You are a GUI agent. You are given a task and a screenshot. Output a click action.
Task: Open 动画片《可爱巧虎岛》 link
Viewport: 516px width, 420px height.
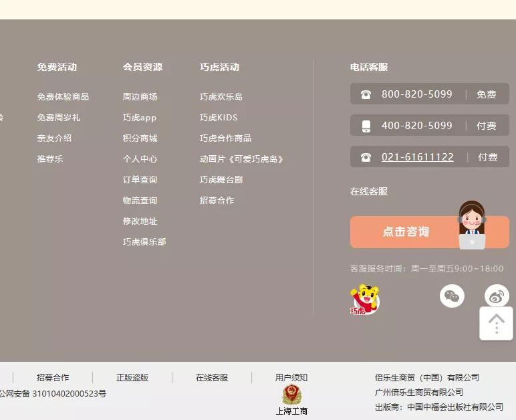point(241,159)
